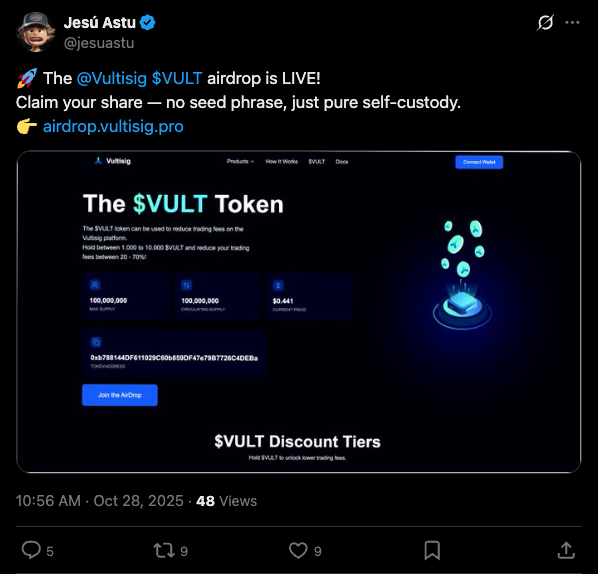Click the Connect Wallet button
The height and width of the screenshot is (574, 598).
click(479, 162)
